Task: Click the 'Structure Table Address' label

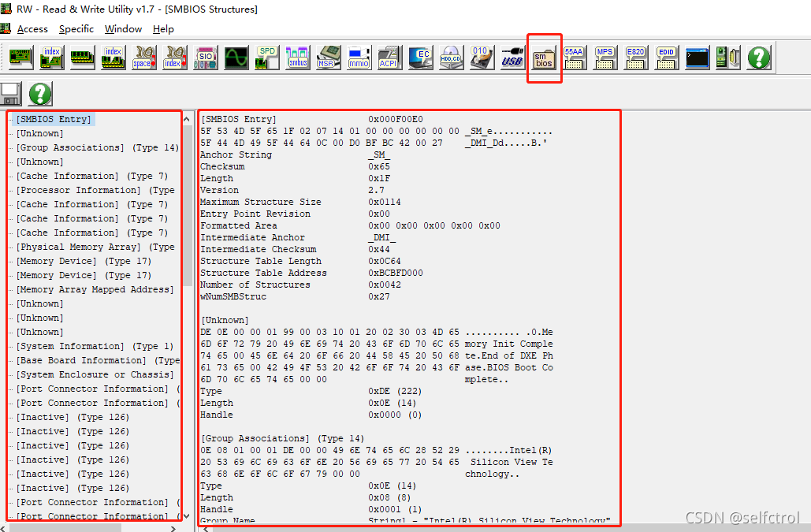Action: 263,273
